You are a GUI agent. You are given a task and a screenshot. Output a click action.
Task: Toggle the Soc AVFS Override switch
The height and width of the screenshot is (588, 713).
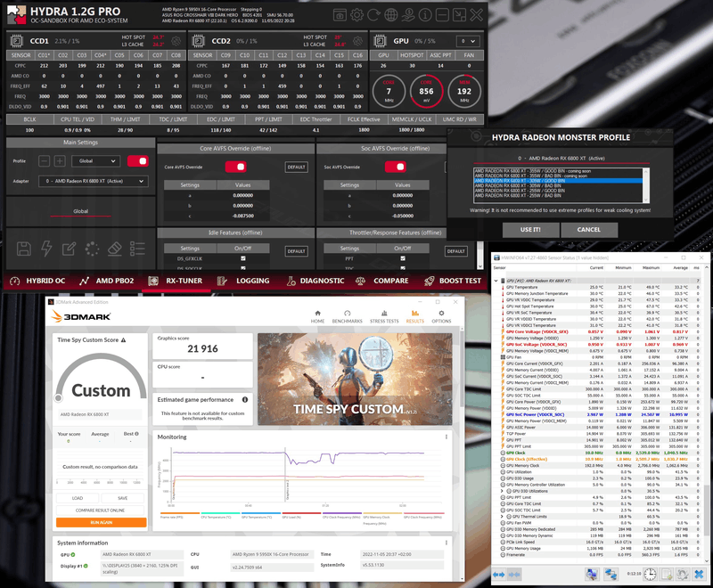tap(395, 167)
